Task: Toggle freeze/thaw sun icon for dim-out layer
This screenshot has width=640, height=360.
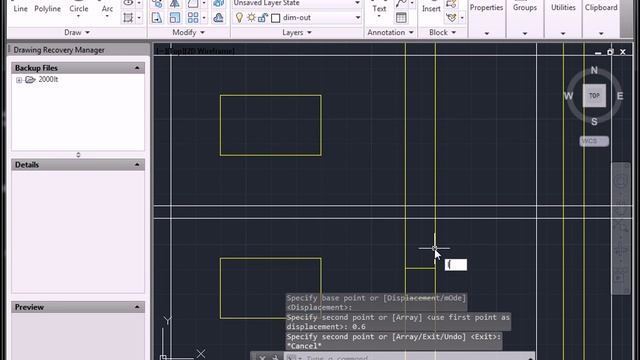Action: [251, 18]
